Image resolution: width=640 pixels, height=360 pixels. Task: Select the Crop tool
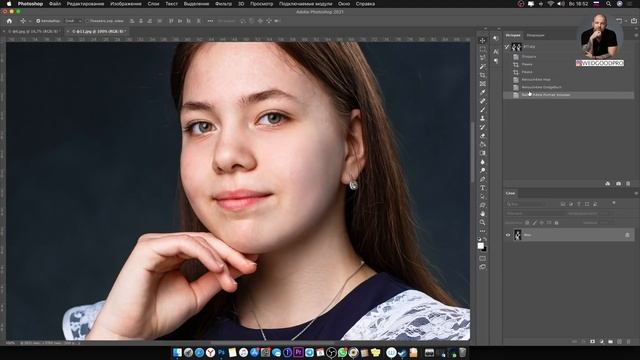click(482, 75)
